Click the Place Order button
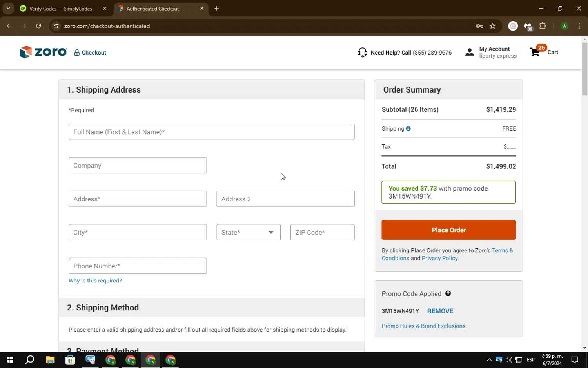 (x=448, y=230)
